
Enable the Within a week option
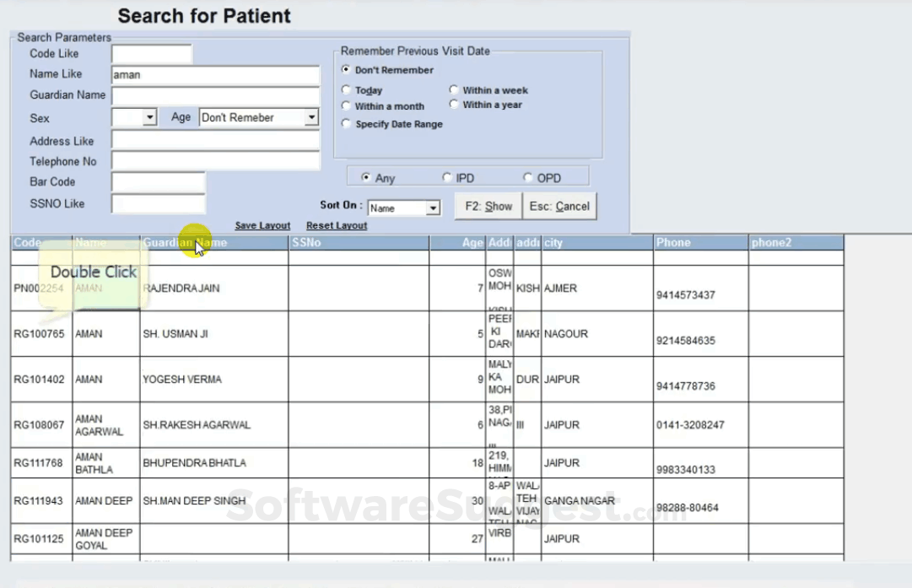[x=454, y=89]
